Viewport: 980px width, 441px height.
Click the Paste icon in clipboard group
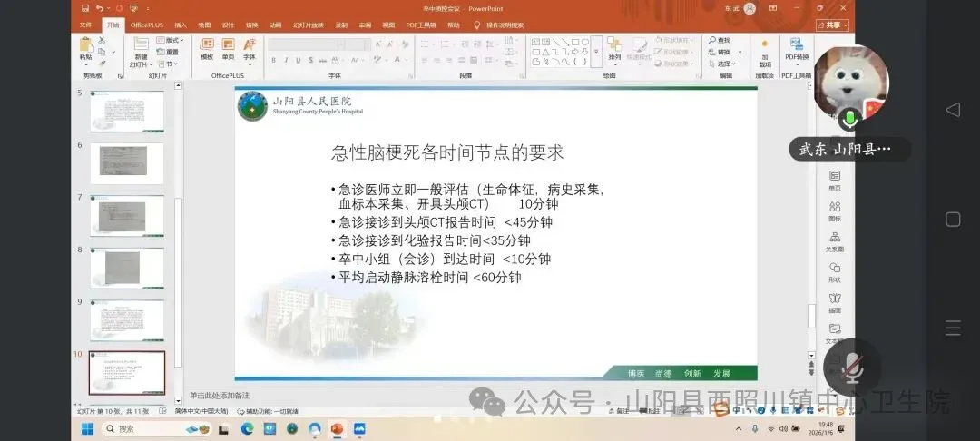(x=85, y=45)
